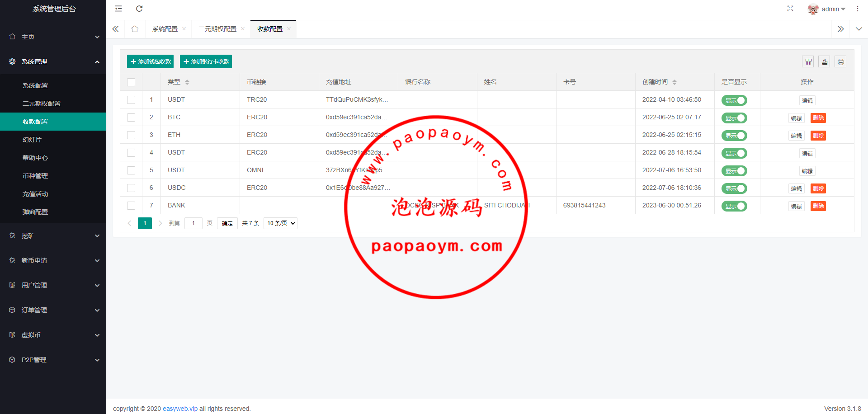Check the checkbox for row 7 BANK
The image size is (868, 414).
pos(131,206)
